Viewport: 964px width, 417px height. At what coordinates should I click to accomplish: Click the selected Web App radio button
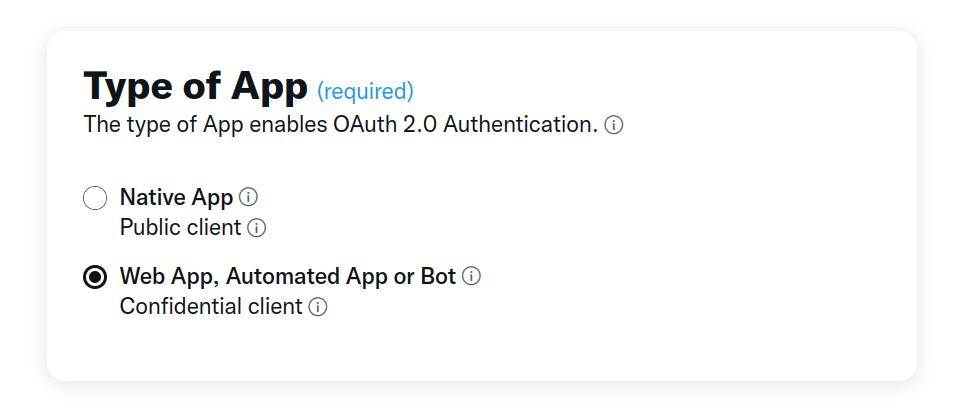pos(95,277)
